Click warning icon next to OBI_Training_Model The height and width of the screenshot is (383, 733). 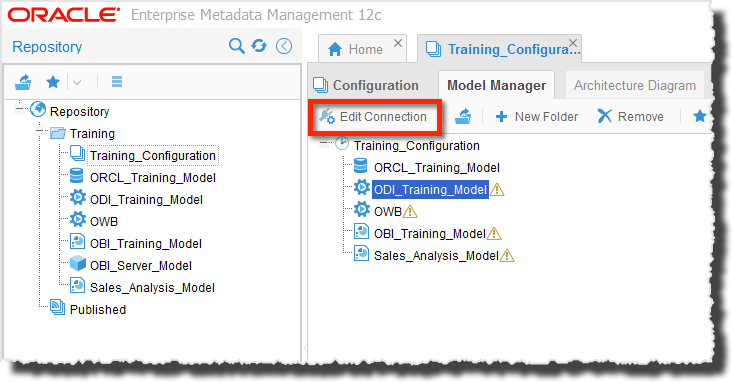click(x=494, y=233)
